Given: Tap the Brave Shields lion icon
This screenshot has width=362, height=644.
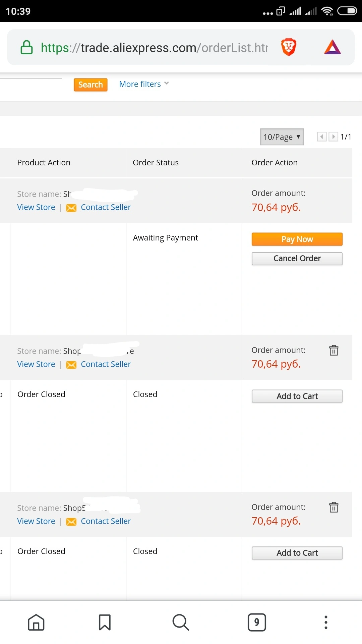Looking at the screenshot, I should point(289,47).
